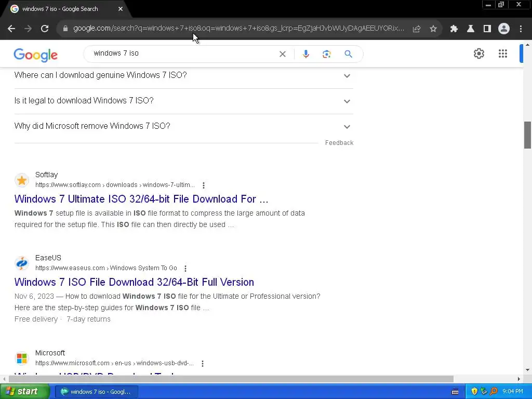532x399 pixels.
Task: Expand 'Is it legal to download Windows 7 ISO?'
Action: point(183,101)
